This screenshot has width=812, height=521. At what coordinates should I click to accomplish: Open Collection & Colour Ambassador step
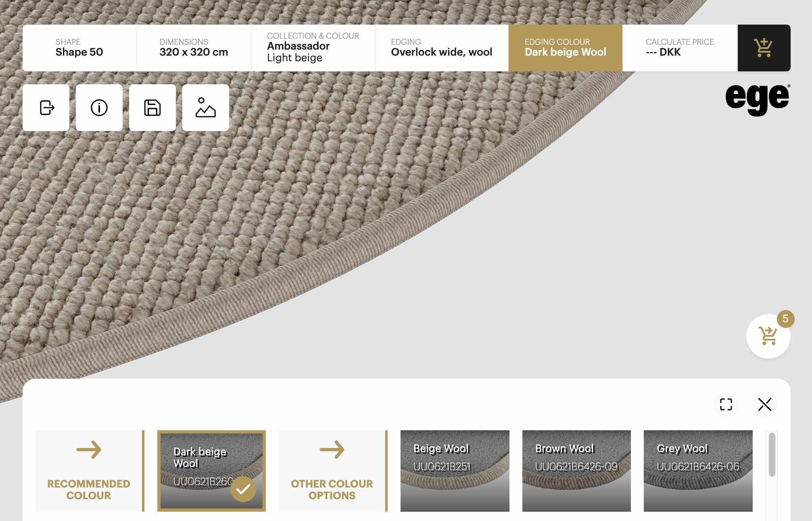[313, 48]
